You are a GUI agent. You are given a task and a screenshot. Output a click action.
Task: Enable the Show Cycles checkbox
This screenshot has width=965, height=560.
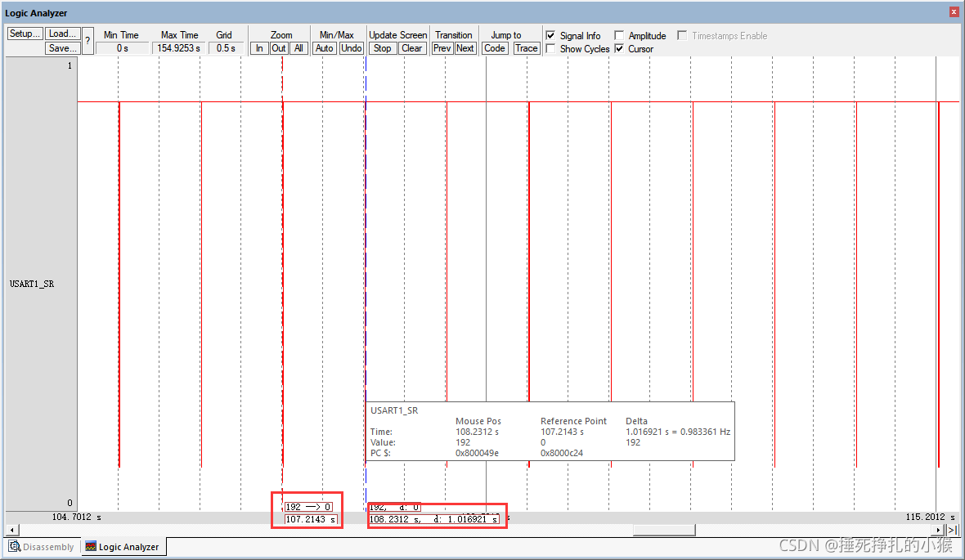[x=551, y=48]
